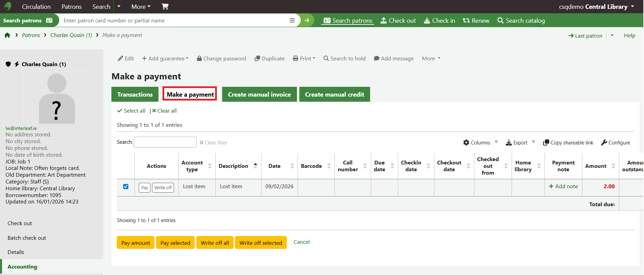This screenshot has width=644, height=275.
Task: Click the Pay selected button
Action: tap(175, 243)
